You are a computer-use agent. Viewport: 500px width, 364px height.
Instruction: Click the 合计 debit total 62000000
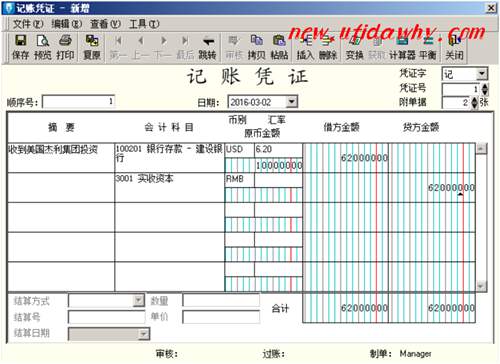point(346,308)
